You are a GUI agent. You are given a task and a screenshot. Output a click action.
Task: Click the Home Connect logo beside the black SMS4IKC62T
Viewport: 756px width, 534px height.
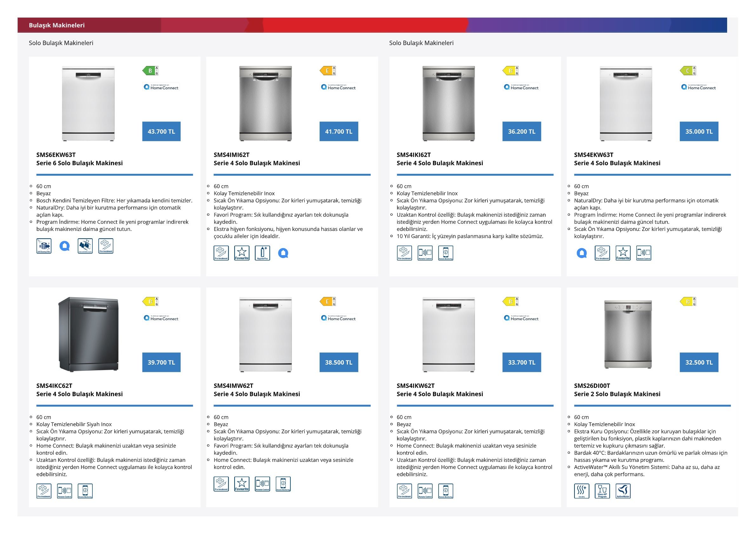[161, 318]
